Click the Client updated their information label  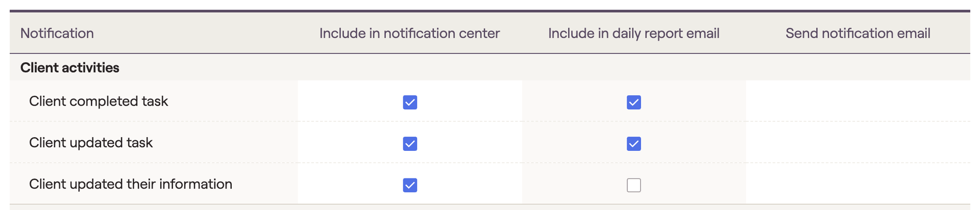tap(131, 183)
